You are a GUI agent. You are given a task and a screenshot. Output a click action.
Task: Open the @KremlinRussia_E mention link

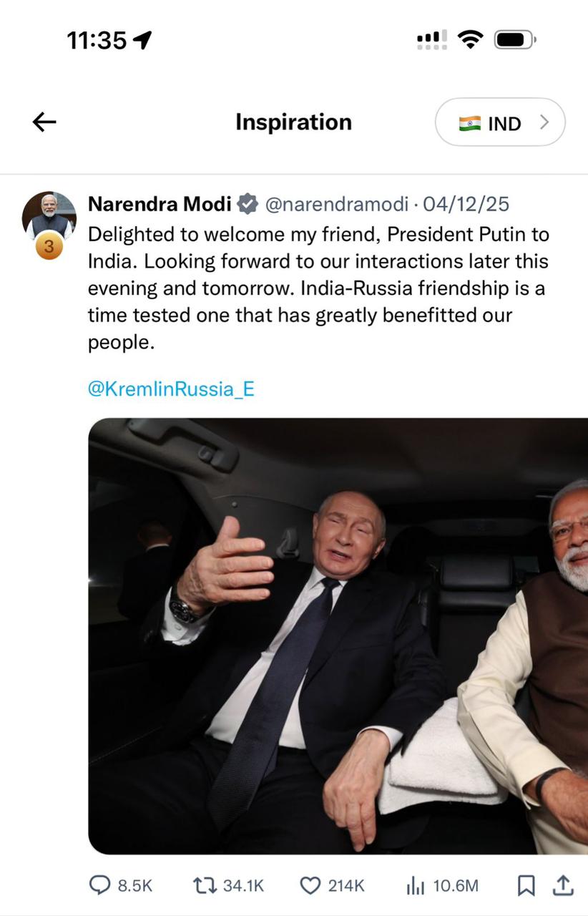[171, 389]
